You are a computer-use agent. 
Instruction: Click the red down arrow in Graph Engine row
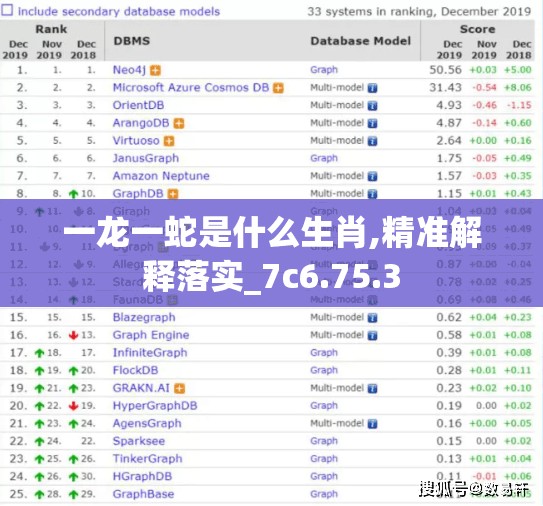click(73, 335)
